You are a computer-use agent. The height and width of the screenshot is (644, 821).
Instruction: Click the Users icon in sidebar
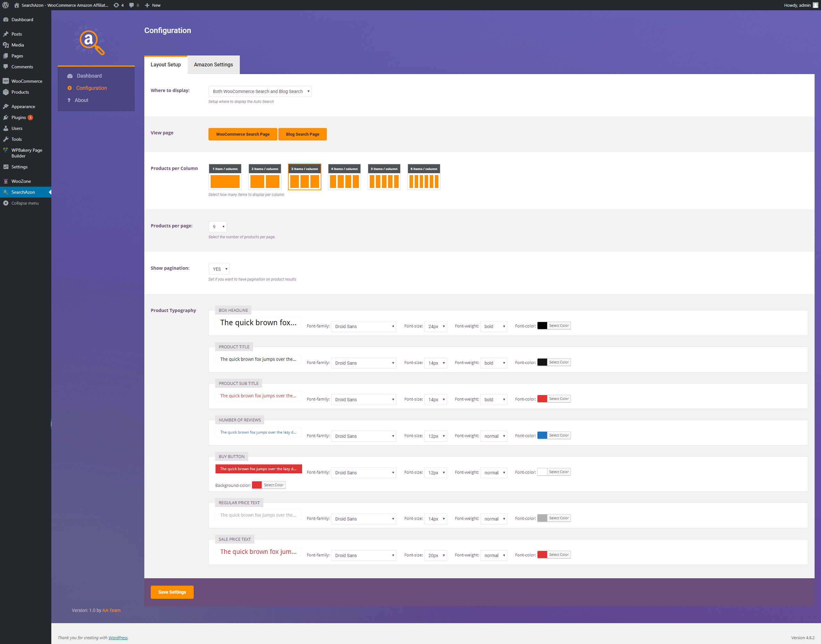tap(6, 128)
